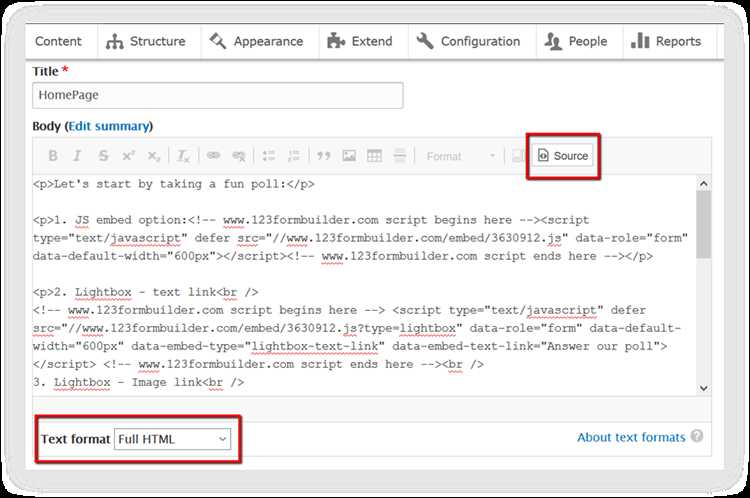This screenshot has height=498, width=750.
Task: Click the Body editor scrollbar thumb
Action: pyautogui.click(x=703, y=224)
